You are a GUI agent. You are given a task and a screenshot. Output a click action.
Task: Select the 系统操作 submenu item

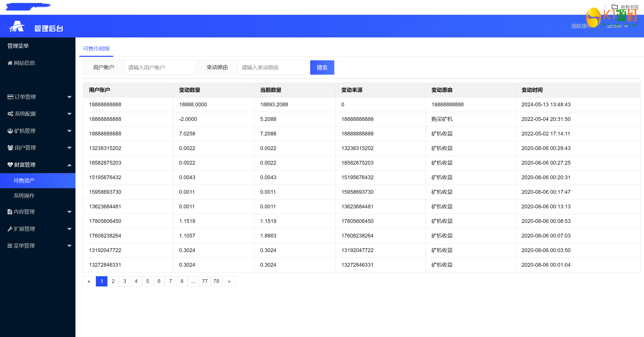24,196
